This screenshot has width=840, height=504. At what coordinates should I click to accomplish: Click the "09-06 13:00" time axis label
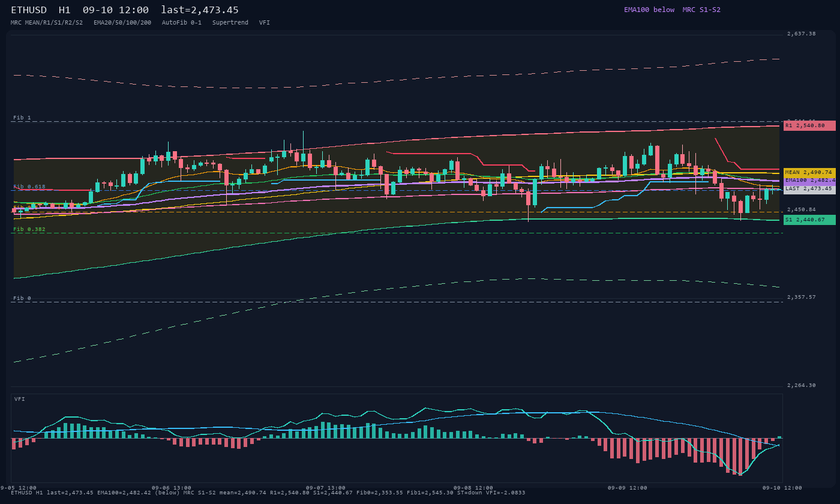coord(172,488)
